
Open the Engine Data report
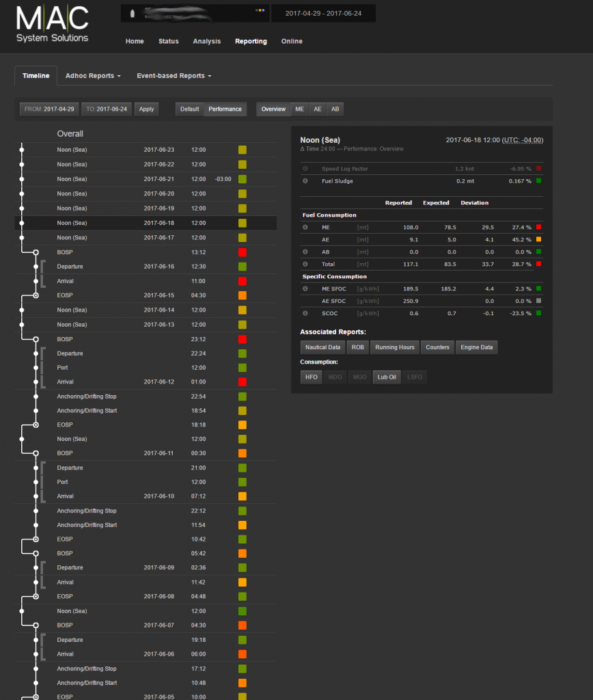coord(477,347)
